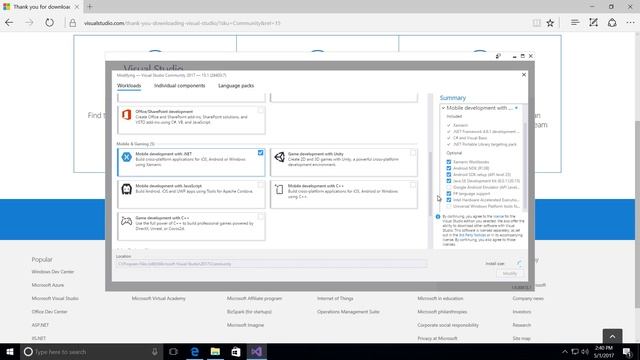Click the Unity logo icon
Screen dimensions: 640x360
280,157
